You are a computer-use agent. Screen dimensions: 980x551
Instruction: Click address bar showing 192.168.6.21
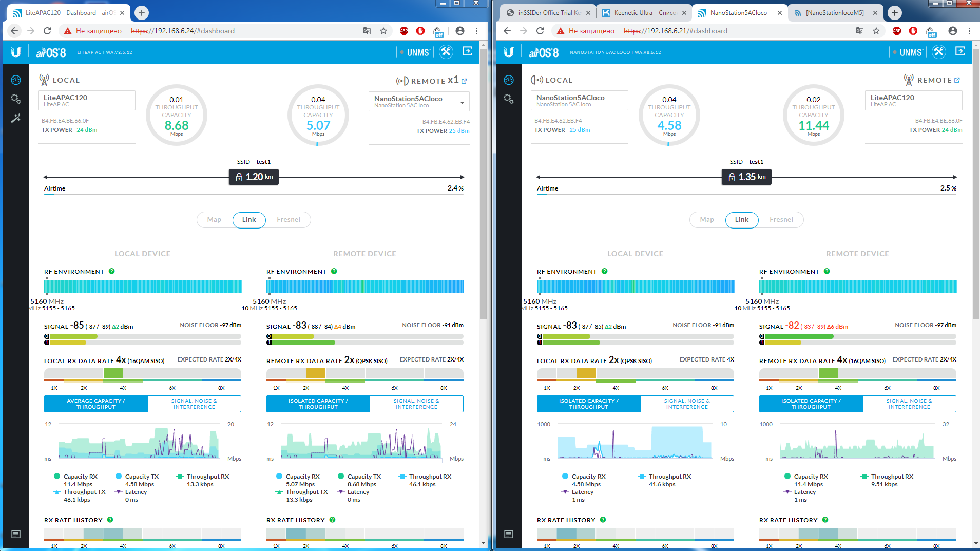point(676,31)
